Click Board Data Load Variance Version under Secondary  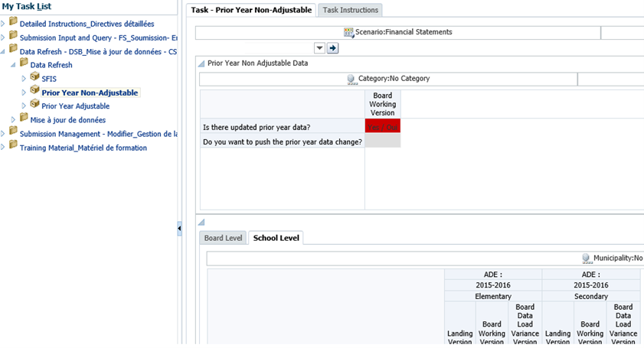click(x=623, y=324)
